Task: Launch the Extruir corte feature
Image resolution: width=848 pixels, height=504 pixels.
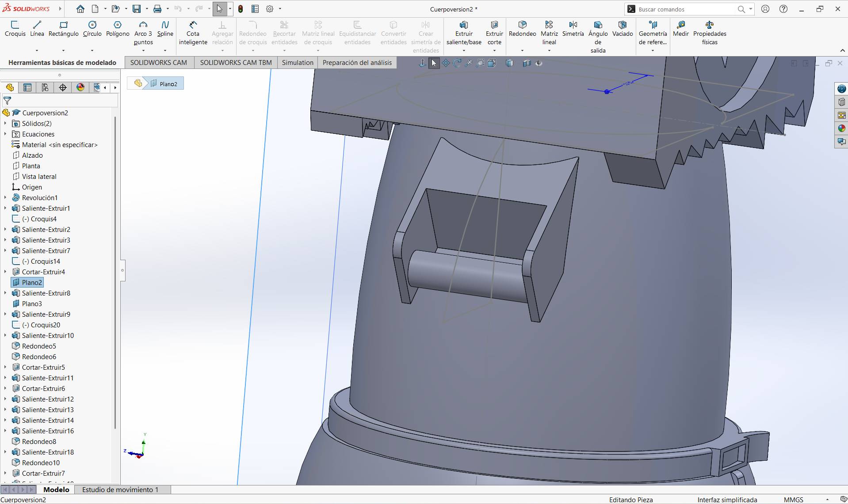Action: (x=494, y=33)
